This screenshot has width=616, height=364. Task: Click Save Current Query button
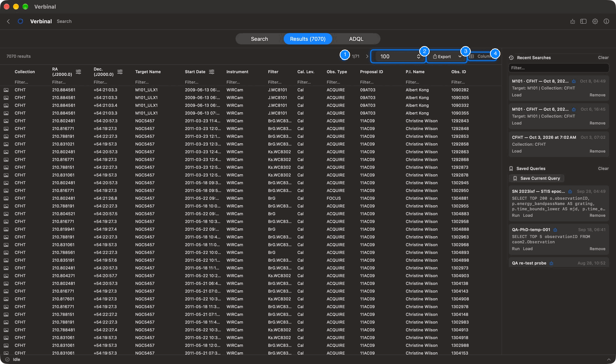click(536, 178)
